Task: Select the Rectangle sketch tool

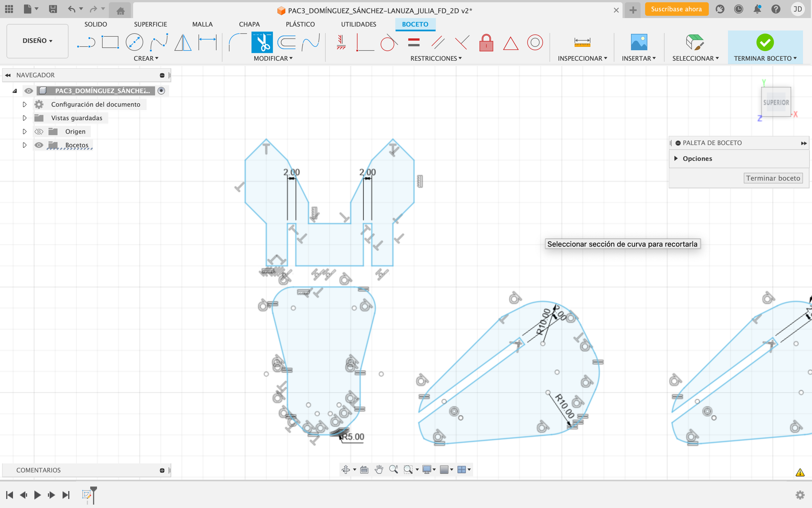Action: 110,43
